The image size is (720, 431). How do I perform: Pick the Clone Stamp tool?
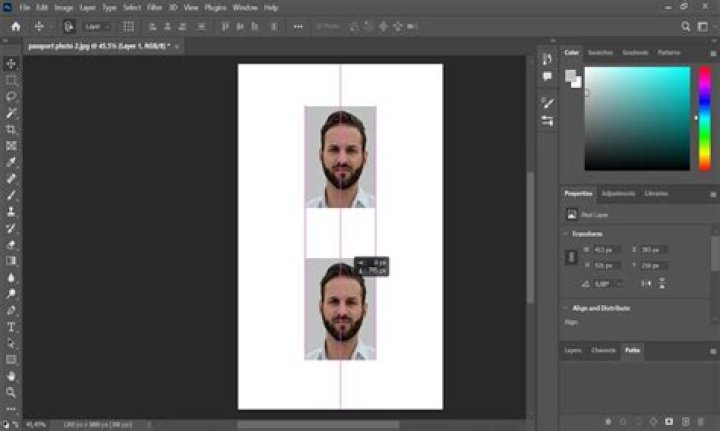tap(11, 212)
